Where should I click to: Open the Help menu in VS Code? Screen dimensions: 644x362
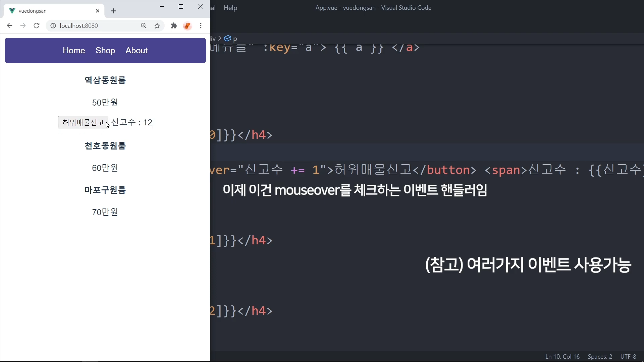coord(230,8)
